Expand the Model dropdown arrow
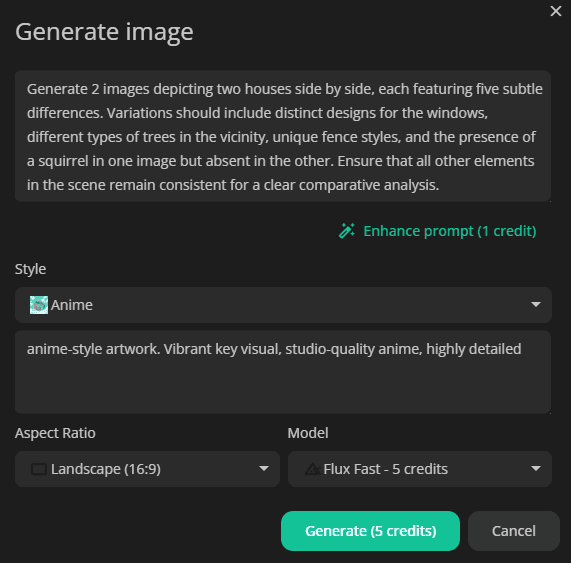 point(536,469)
